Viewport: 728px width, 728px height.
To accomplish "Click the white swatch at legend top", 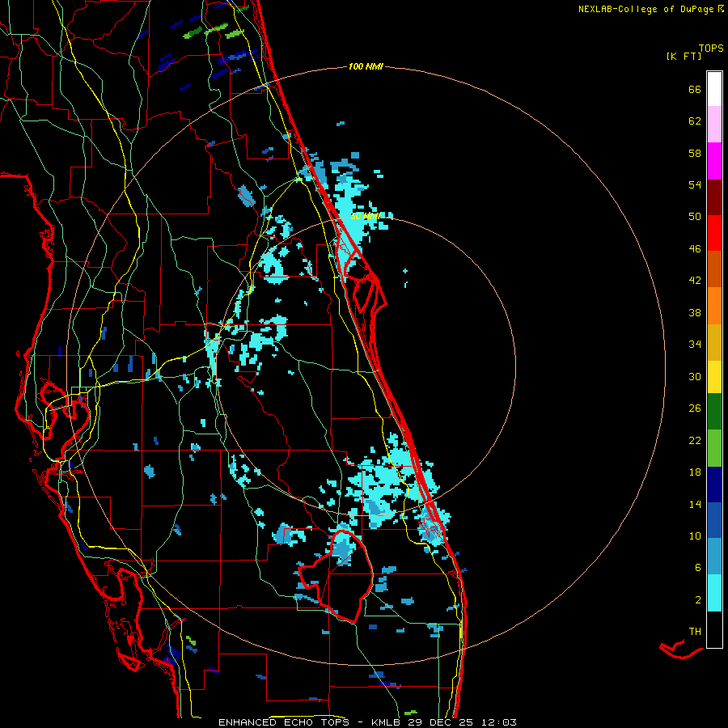I will 714,89.
